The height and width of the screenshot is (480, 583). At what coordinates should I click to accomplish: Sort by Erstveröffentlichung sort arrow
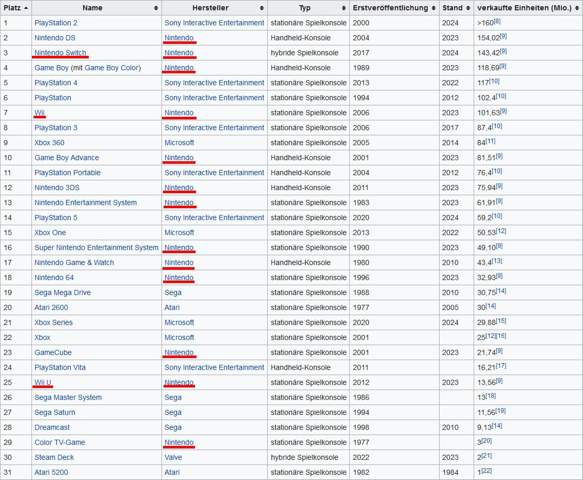[x=434, y=8]
